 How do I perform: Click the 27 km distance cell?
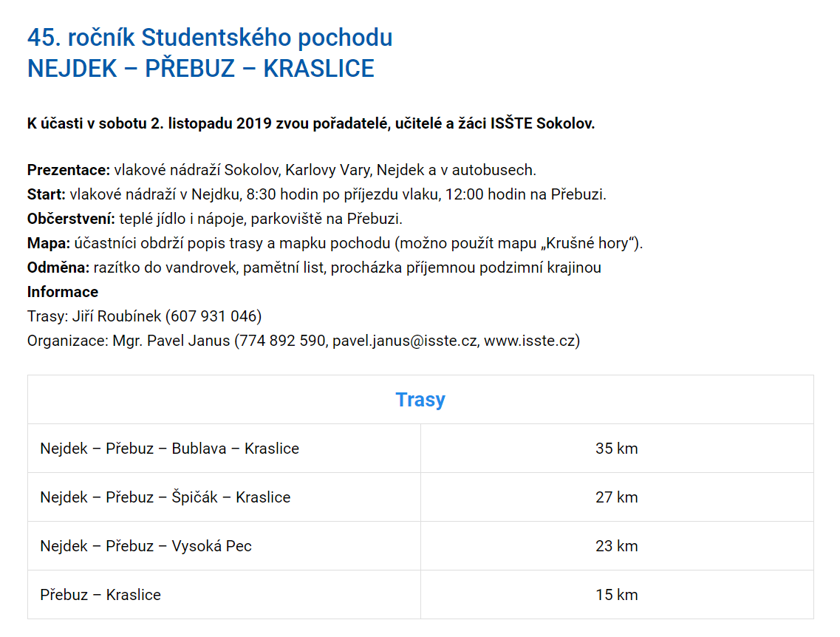click(617, 497)
